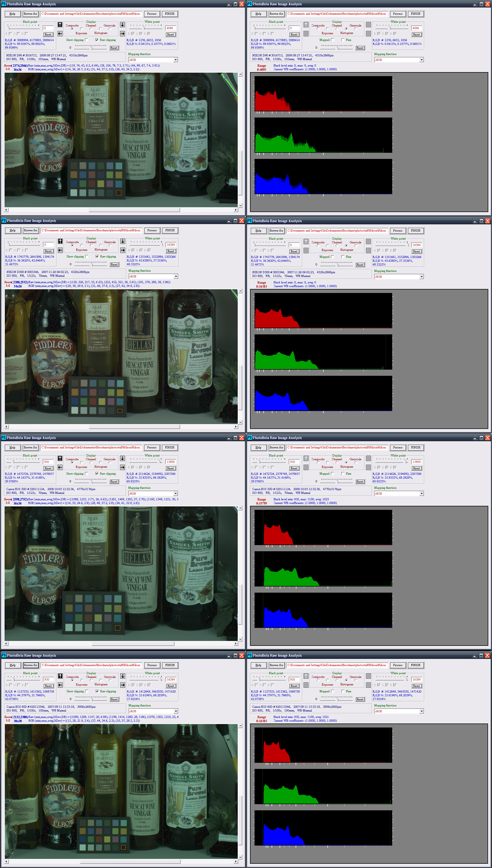Check Fine box in Nikon D300 histogram window
The image size is (492, 868).
(343, 257)
